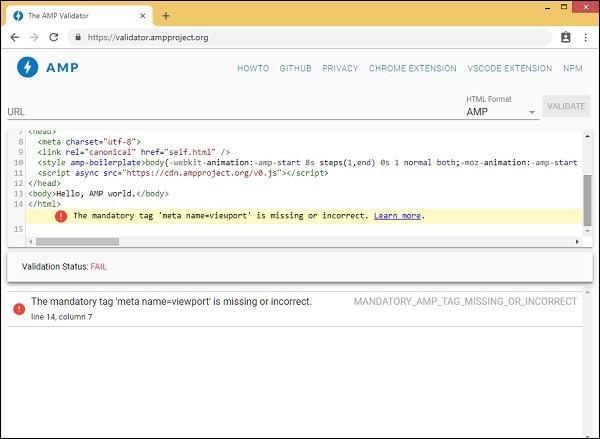Click the closing </html> code line

[x=44, y=204]
